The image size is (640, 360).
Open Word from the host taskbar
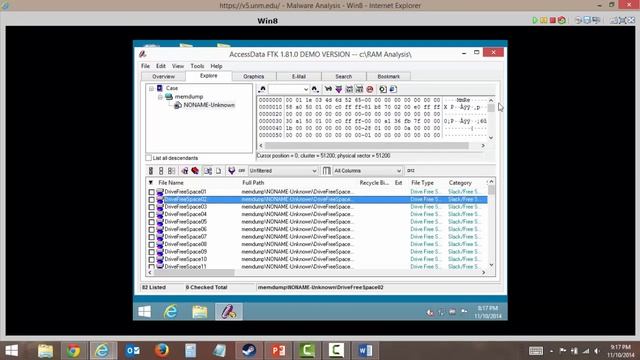pos(365,351)
